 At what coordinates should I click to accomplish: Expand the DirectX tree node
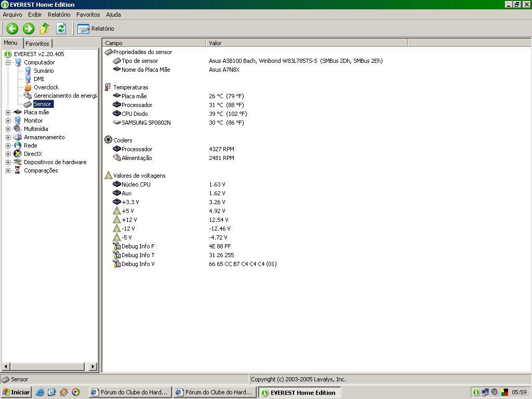[x=8, y=154]
